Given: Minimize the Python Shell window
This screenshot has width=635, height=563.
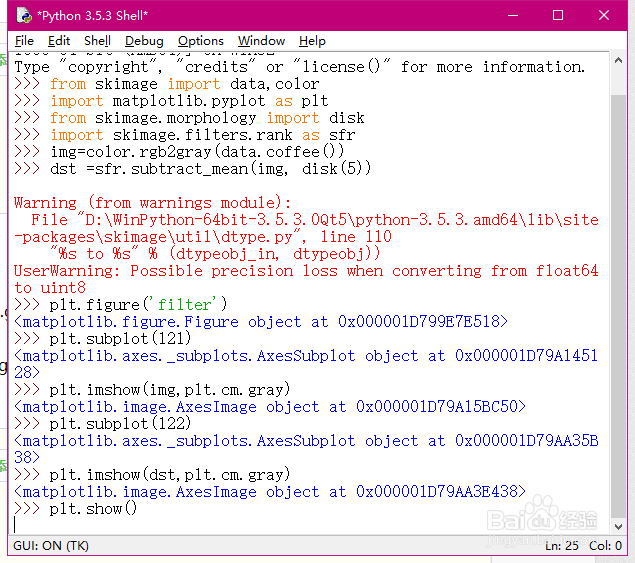Looking at the screenshot, I should click(x=513, y=15).
